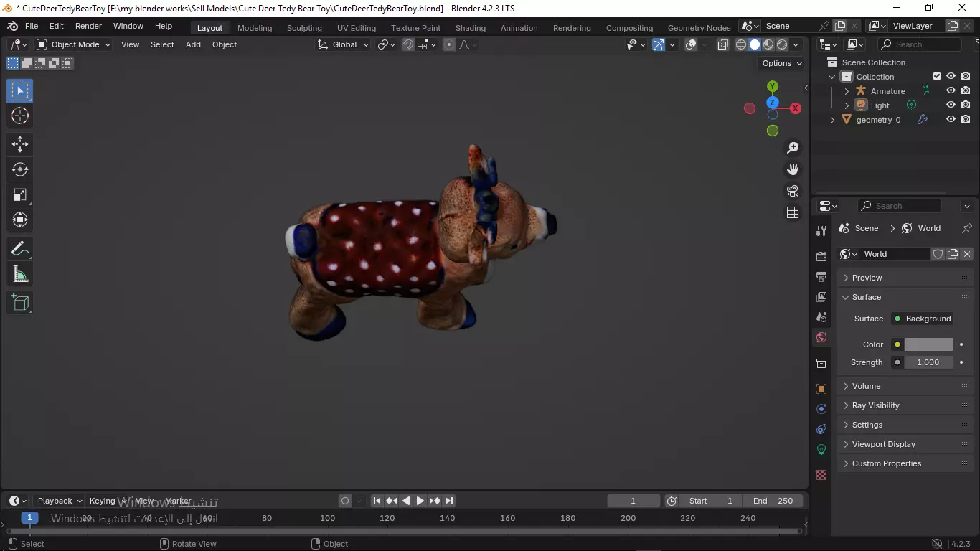Viewport: 980px width, 551px height.
Task: Adjust the Strength 1.000 field
Action: point(928,362)
